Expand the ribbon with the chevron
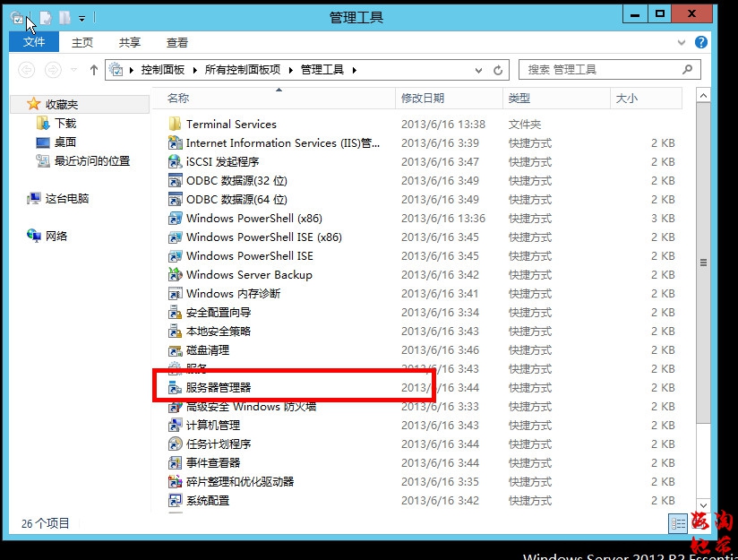The width and height of the screenshot is (738, 560). click(x=681, y=42)
